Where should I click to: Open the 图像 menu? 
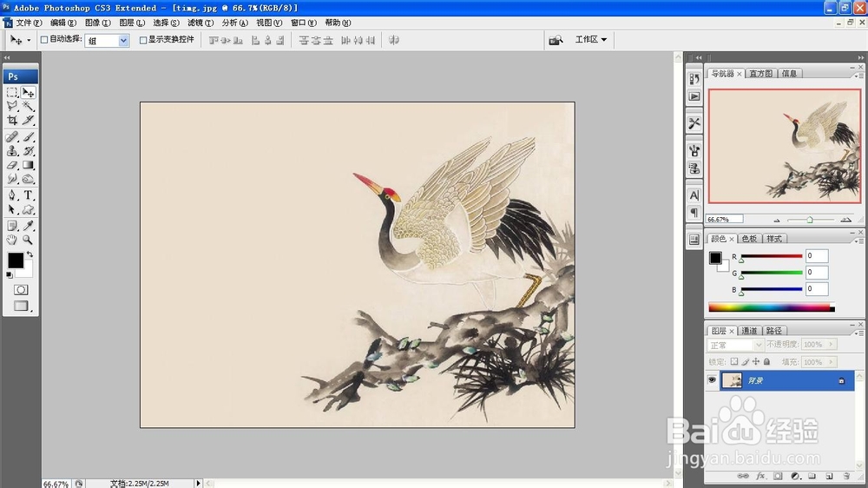[x=97, y=23]
